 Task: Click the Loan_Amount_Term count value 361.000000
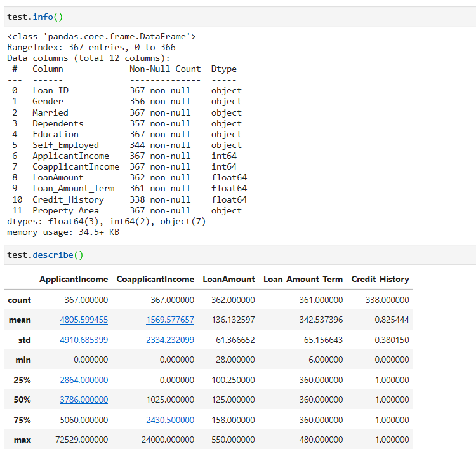(x=321, y=300)
